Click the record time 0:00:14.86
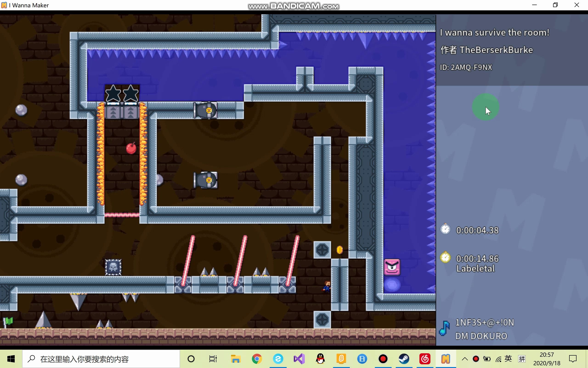The width and height of the screenshot is (588, 368). coord(477,259)
